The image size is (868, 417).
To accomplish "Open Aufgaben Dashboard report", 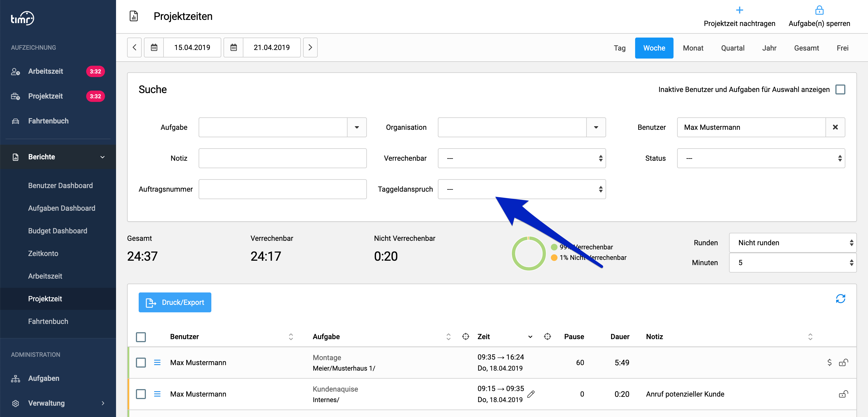I will 62,208.
